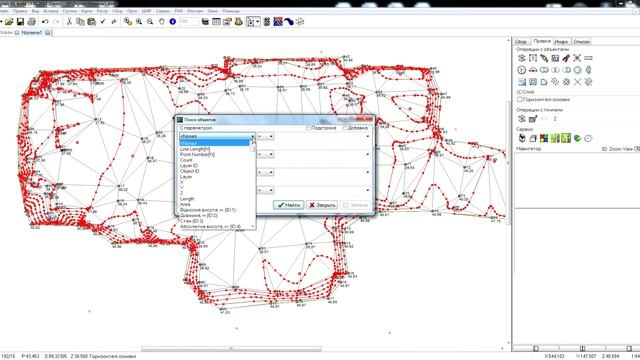Print using the printer toolbar icon
640x360 pixels.
(x=31, y=22)
